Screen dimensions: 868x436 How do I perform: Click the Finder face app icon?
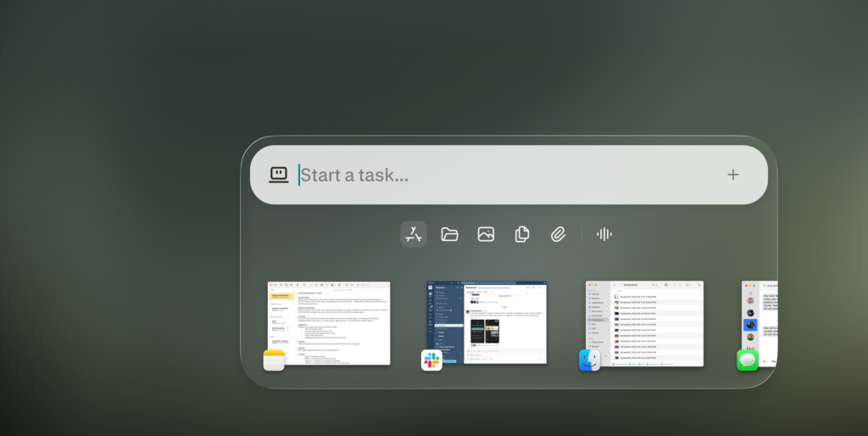click(x=590, y=361)
